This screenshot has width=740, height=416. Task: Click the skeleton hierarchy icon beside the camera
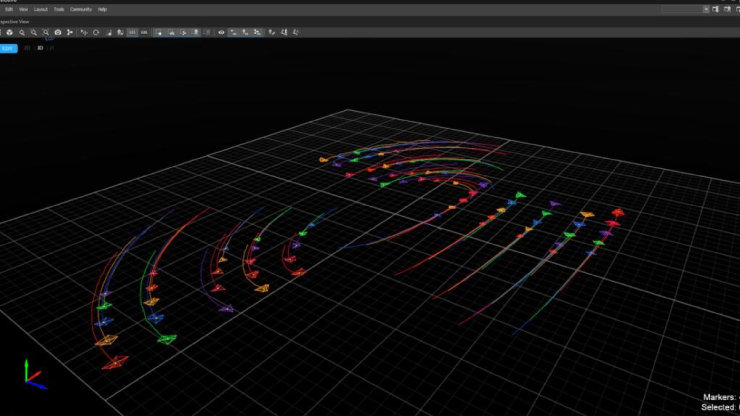(70, 32)
